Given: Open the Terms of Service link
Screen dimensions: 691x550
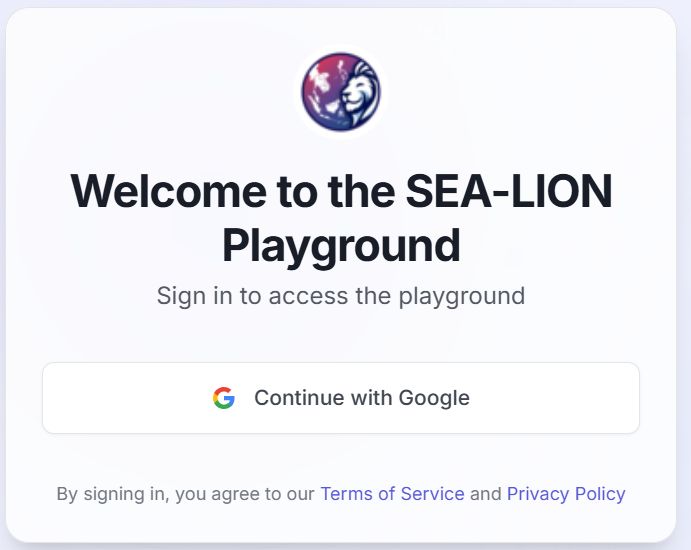Looking at the screenshot, I should pyautogui.click(x=392, y=494).
